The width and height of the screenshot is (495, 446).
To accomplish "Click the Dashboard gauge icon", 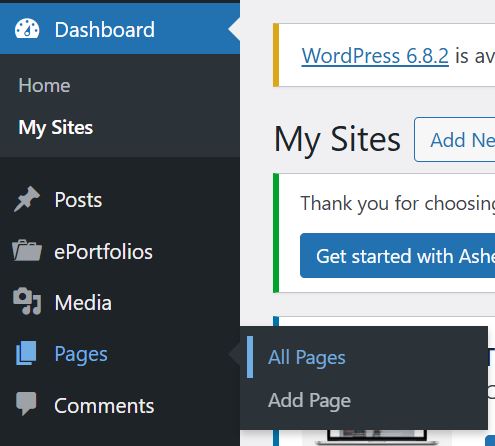I will 27,29.
